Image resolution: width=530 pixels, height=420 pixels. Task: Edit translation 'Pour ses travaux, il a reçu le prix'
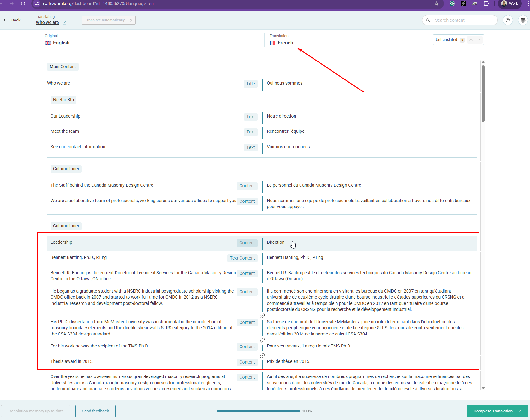(x=309, y=346)
